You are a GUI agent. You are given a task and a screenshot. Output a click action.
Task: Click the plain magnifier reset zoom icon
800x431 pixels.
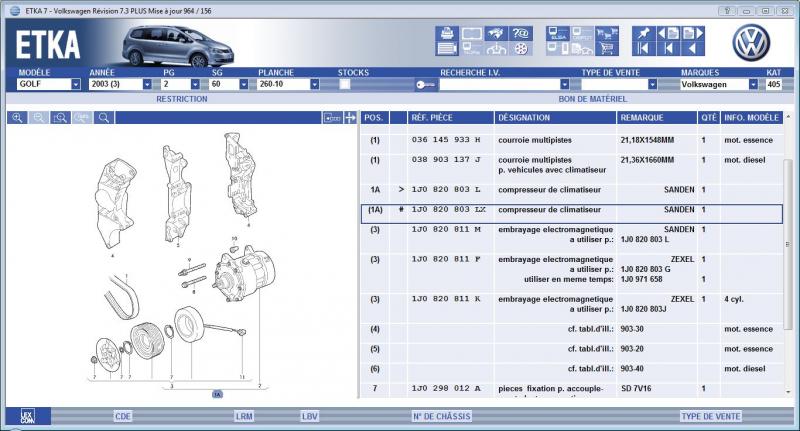click(104, 118)
